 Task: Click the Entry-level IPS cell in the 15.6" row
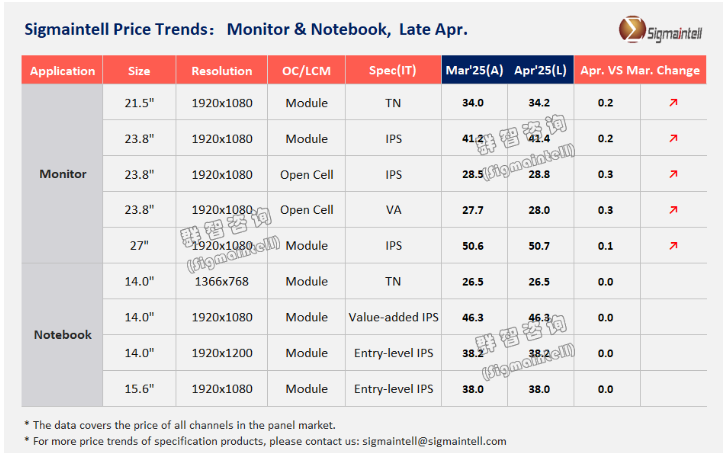(x=393, y=389)
